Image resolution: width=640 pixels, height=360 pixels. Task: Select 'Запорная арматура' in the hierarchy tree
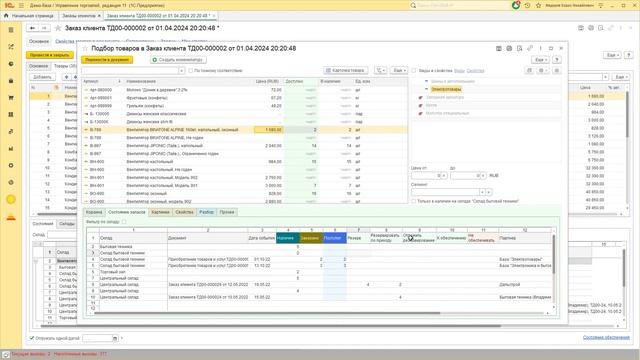tap(444, 97)
